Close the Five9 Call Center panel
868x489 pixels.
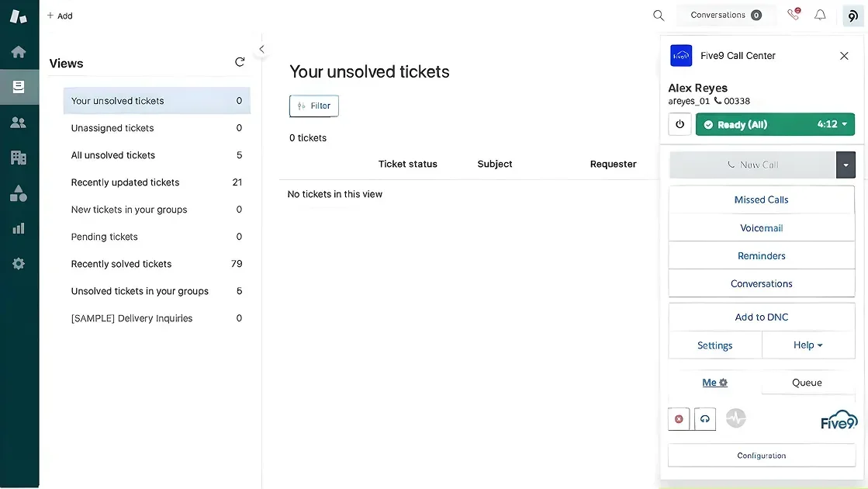[x=844, y=56]
